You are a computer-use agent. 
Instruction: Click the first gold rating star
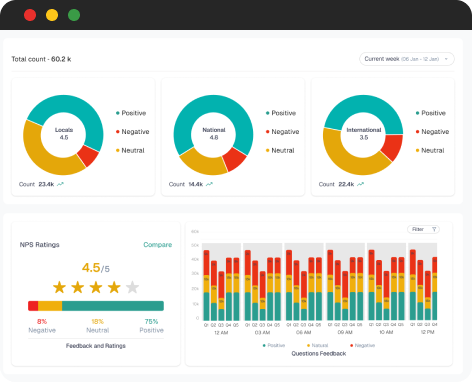59,287
